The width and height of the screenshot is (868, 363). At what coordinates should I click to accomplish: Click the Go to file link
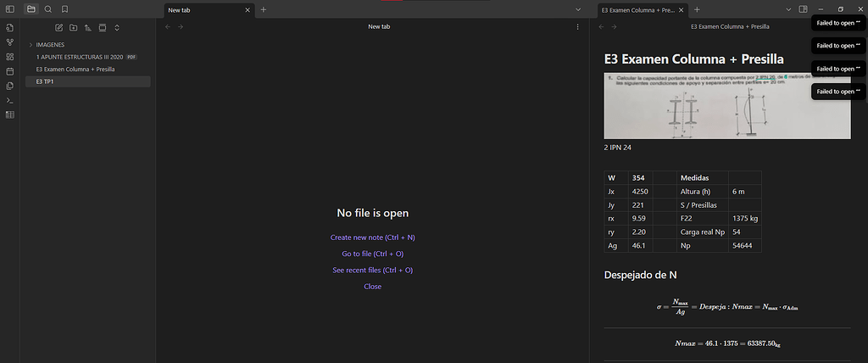click(x=372, y=254)
